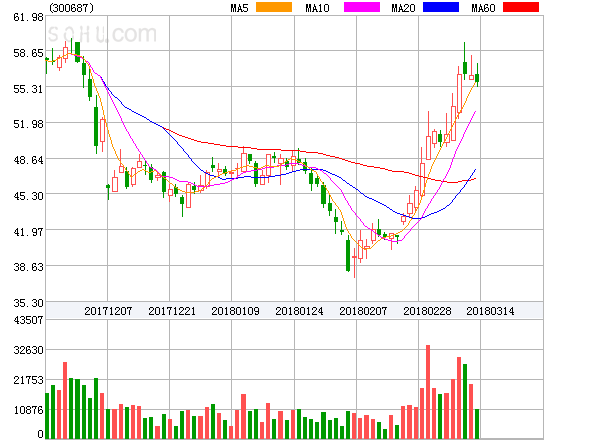600x440 pixels.
Task: Click the 43507 volume axis label
Action: point(29,320)
